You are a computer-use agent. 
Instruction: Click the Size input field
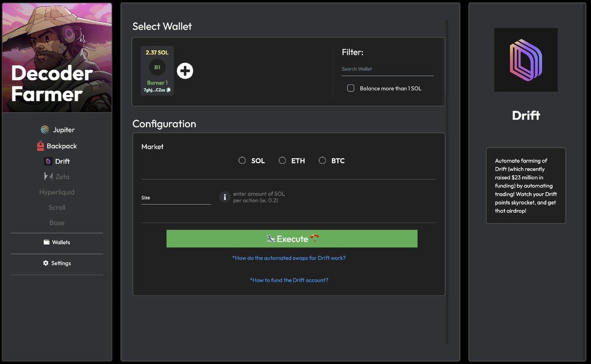click(x=176, y=198)
